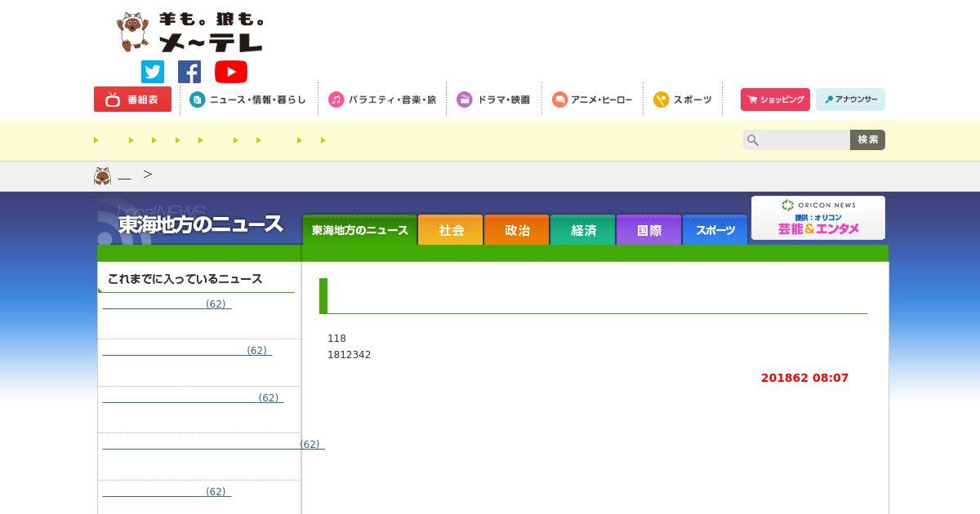Select the 東海地方のニュース tab

[x=359, y=230]
